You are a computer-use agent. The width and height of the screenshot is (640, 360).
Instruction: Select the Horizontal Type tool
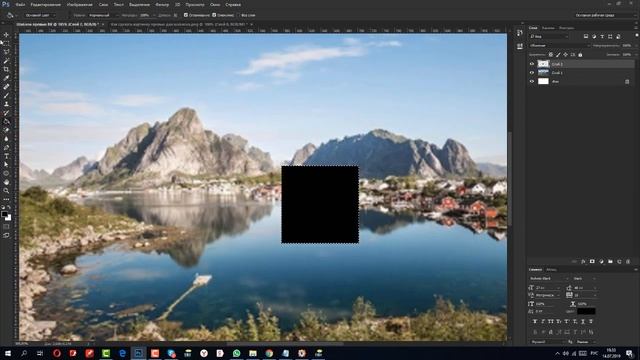click(x=6, y=156)
